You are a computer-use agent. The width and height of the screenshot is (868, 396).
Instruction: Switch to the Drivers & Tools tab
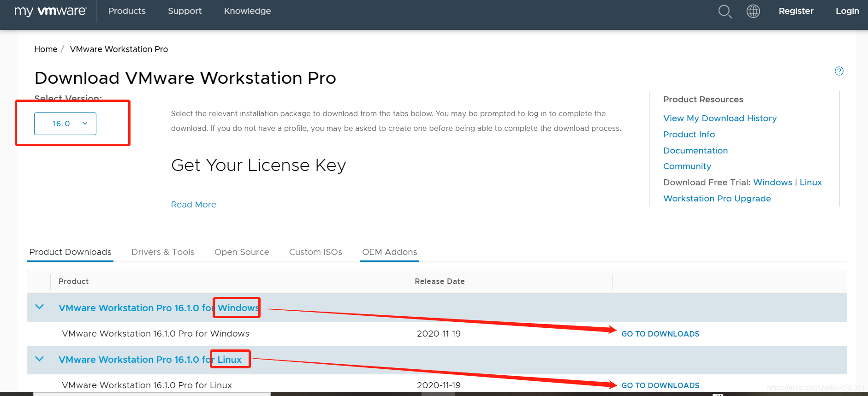pyautogui.click(x=163, y=252)
